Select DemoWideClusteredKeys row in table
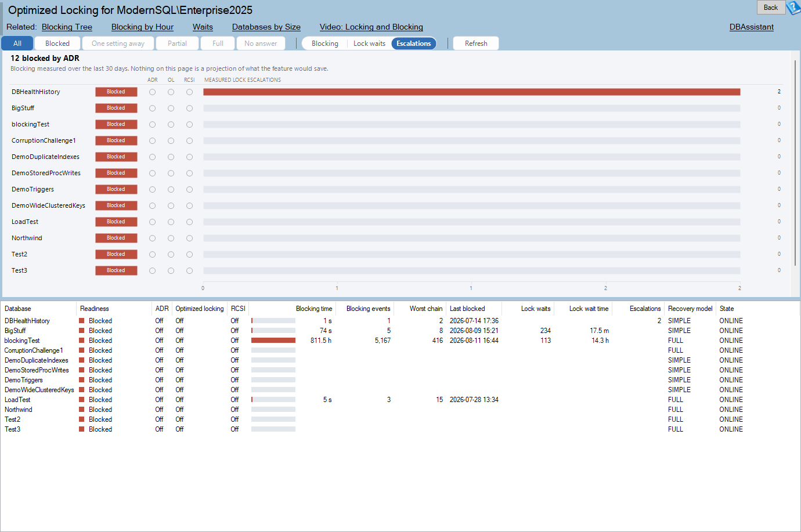 [400, 390]
